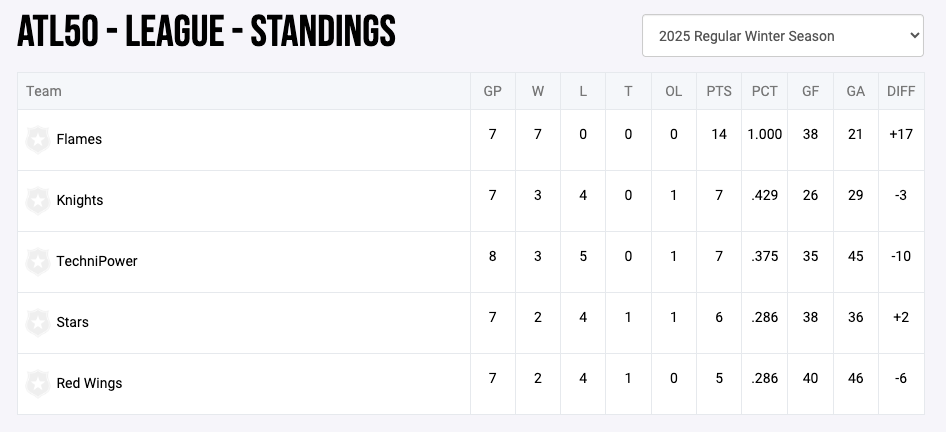Click the OL column header
The height and width of the screenshot is (432, 946).
[674, 91]
